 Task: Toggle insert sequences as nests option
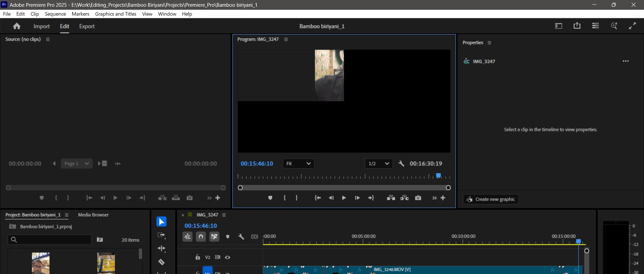pos(188,237)
